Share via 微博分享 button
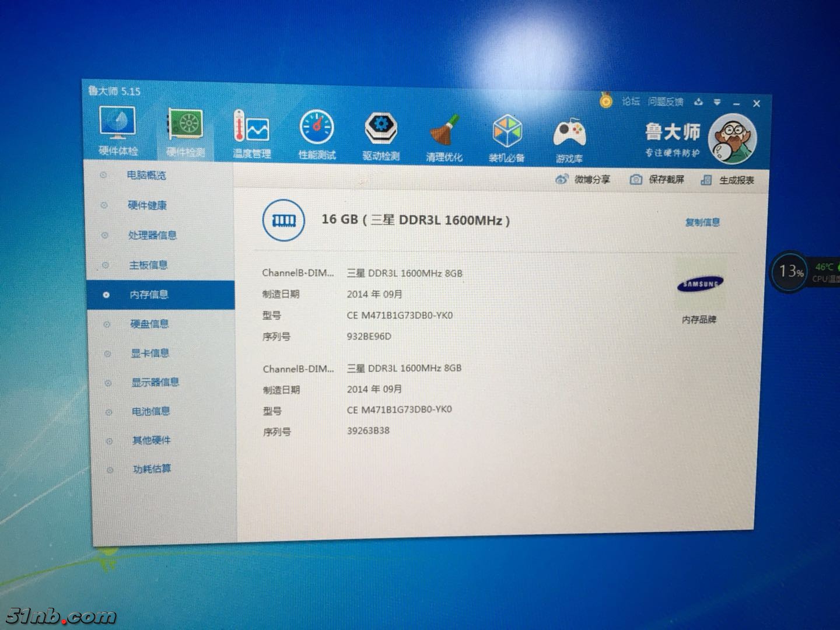This screenshot has height=630, width=840. click(583, 179)
